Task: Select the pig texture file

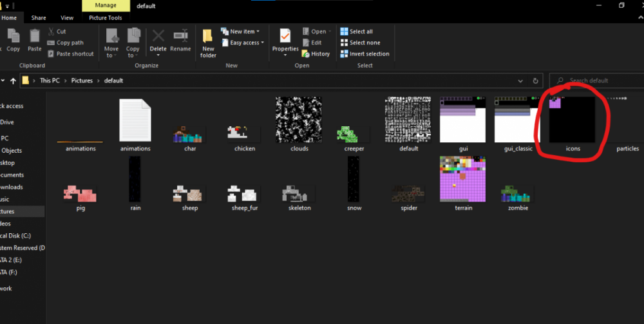Action: [80, 198]
